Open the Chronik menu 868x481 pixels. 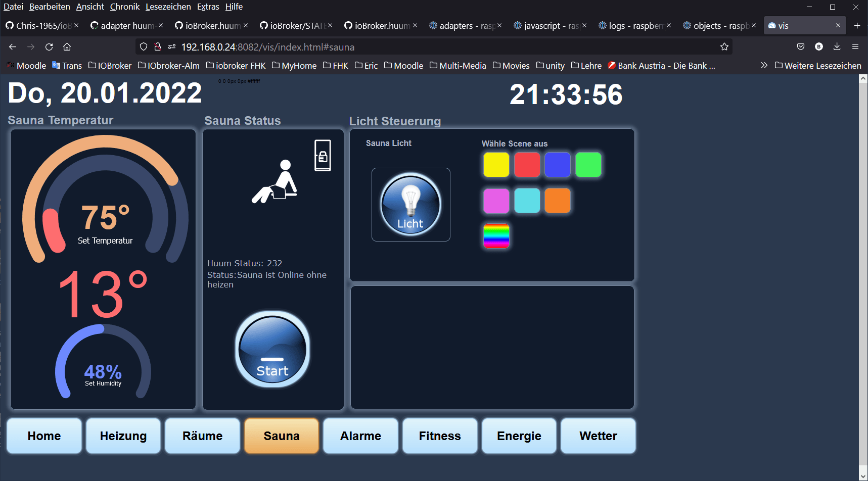tap(125, 7)
